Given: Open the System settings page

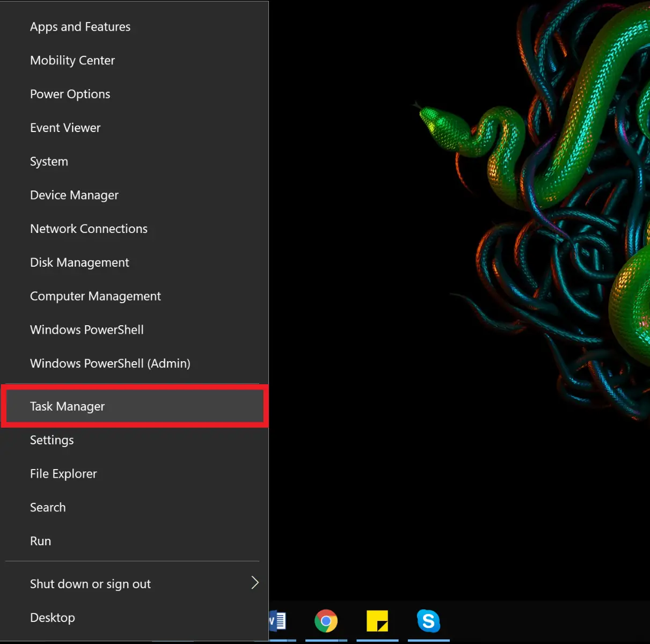Looking at the screenshot, I should 49,161.
